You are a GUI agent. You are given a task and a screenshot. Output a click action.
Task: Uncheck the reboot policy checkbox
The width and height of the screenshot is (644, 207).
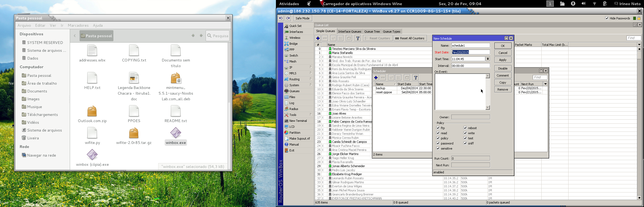[x=465, y=128]
